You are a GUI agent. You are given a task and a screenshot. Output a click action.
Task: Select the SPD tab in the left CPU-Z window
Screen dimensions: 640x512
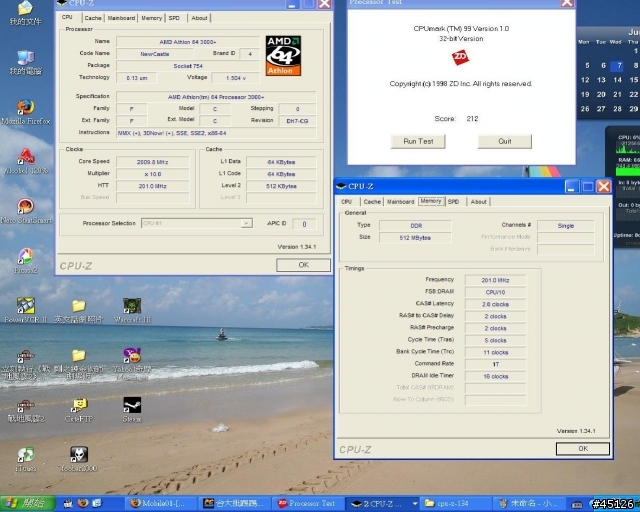click(174, 18)
